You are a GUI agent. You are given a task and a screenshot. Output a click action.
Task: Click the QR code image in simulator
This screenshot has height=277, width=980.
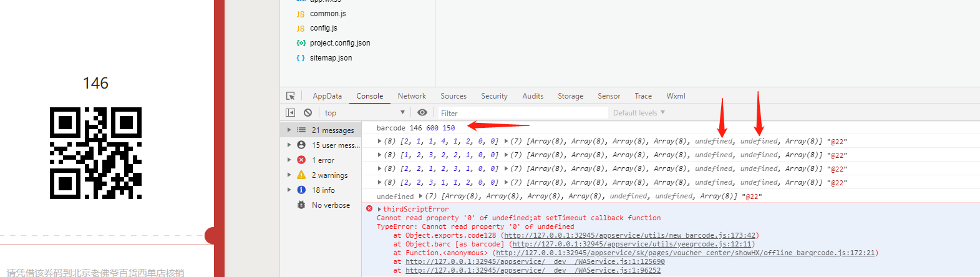point(95,153)
